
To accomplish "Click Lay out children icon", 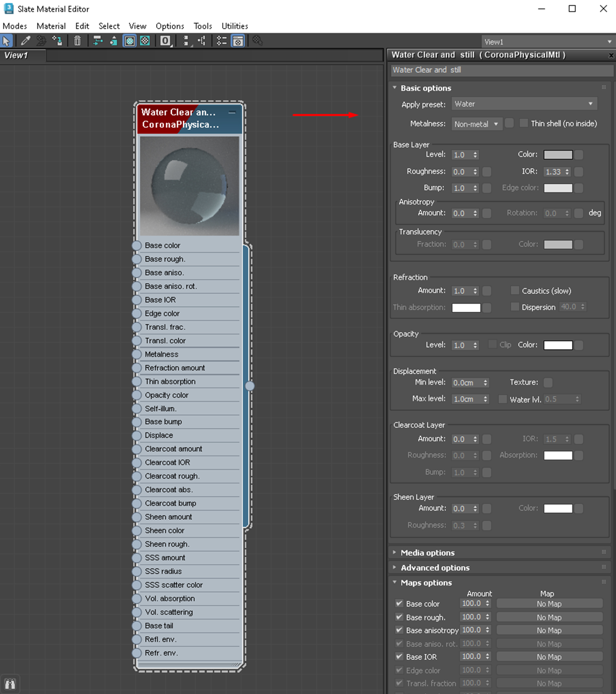I will coord(202,41).
